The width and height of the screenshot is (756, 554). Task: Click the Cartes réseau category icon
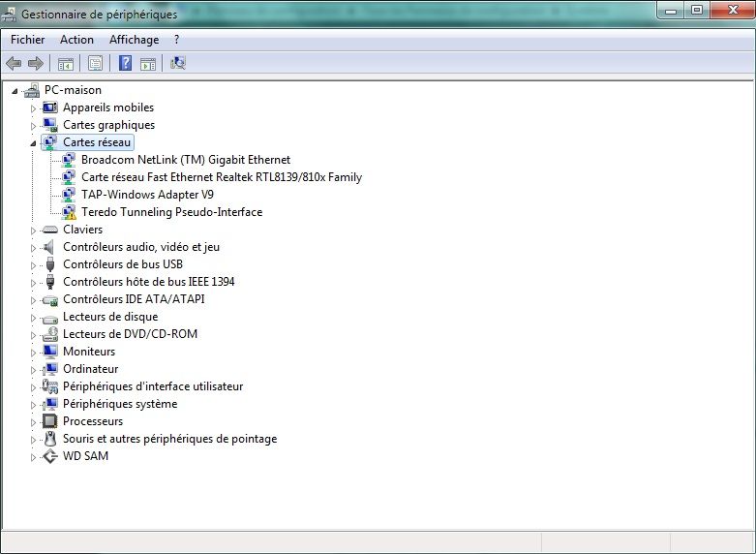pyautogui.click(x=50, y=142)
